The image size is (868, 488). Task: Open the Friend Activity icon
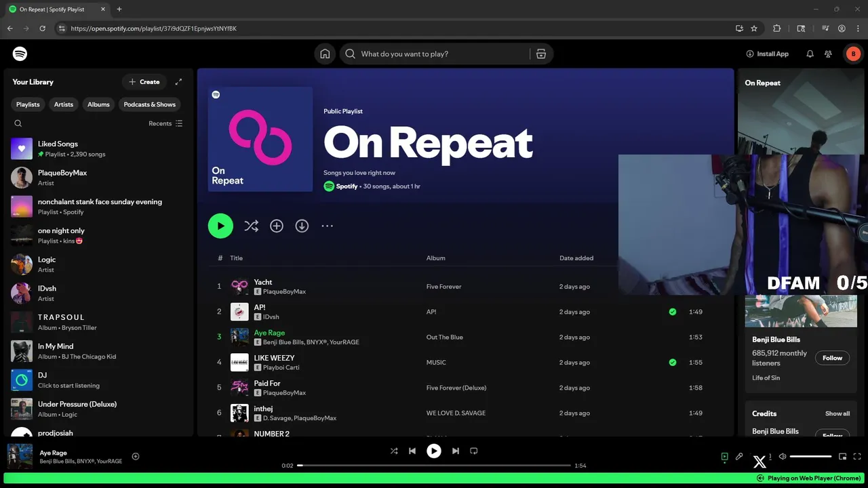tap(828, 54)
